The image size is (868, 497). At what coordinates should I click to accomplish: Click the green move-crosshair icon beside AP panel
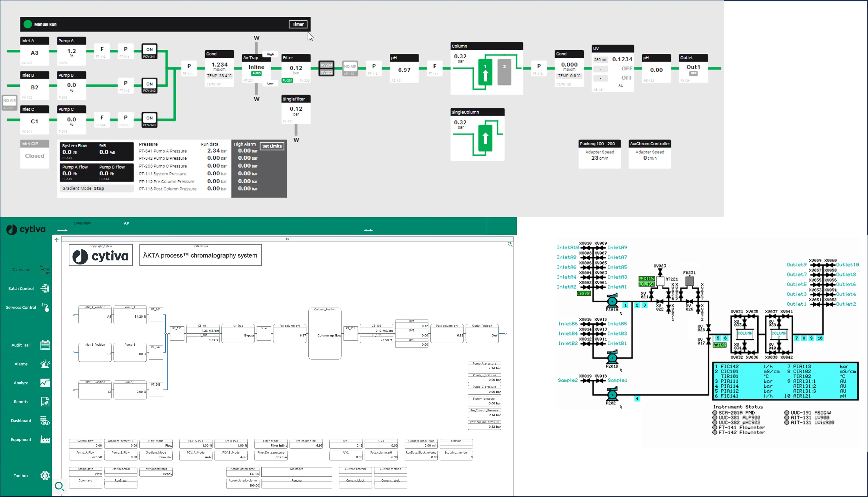tap(57, 240)
